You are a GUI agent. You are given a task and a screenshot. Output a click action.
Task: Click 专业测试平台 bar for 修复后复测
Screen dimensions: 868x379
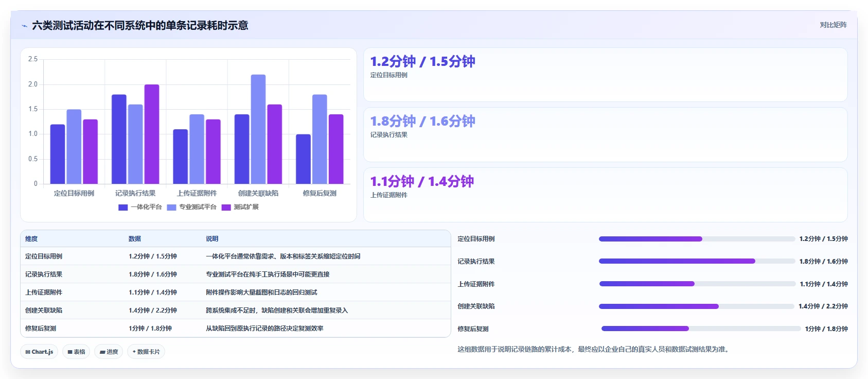[x=320, y=139]
